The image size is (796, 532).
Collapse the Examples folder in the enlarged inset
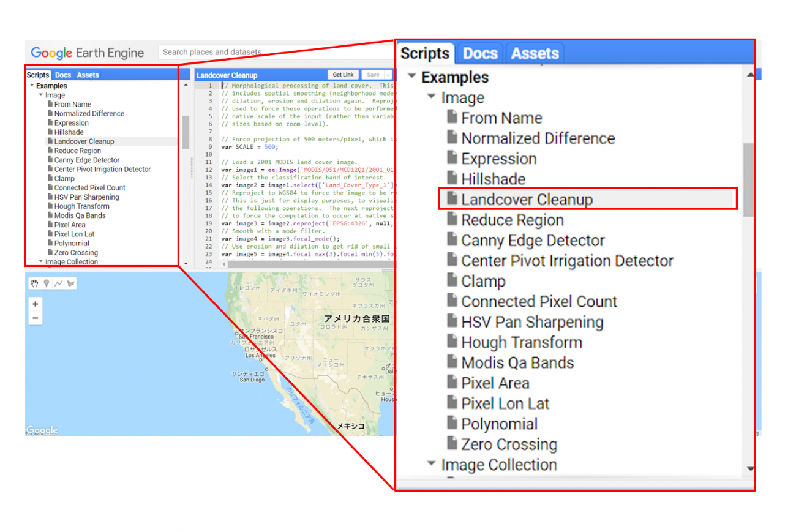[x=412, y=77]
